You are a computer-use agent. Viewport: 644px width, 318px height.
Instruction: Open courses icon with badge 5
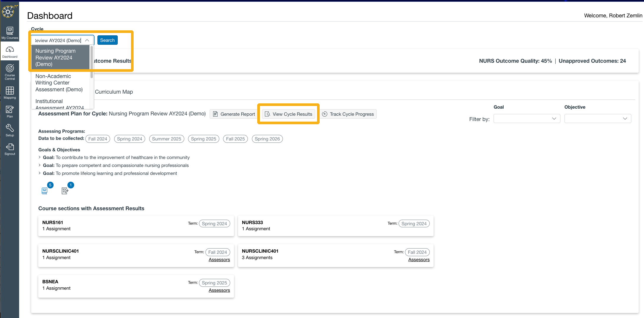click(44, 191)
